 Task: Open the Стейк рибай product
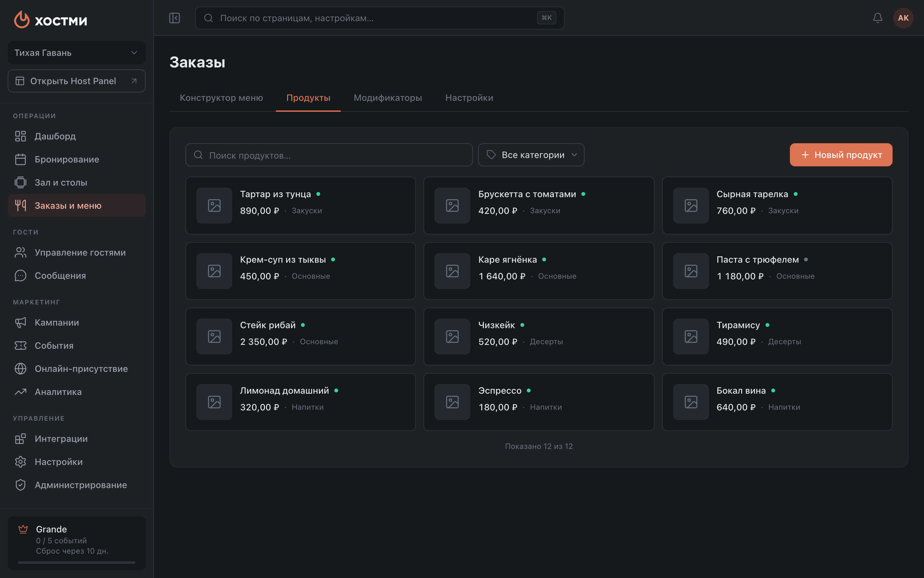301,337
